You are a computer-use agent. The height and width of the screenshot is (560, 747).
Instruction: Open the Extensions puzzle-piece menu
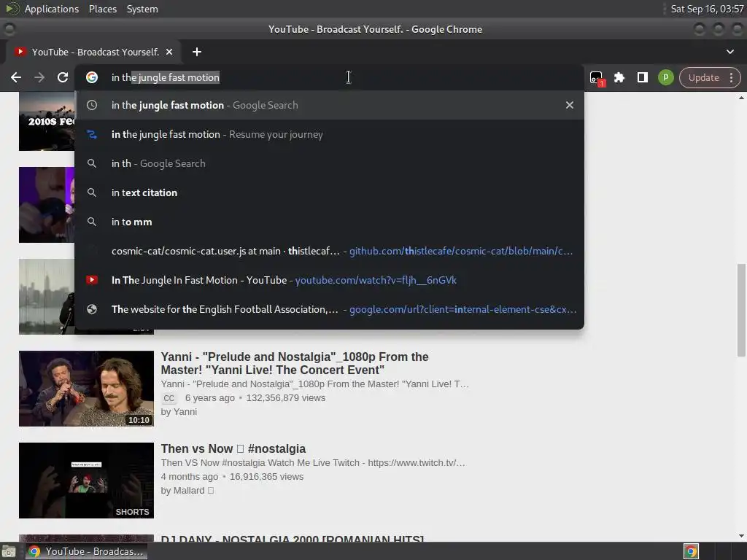(x=619, y=77)
